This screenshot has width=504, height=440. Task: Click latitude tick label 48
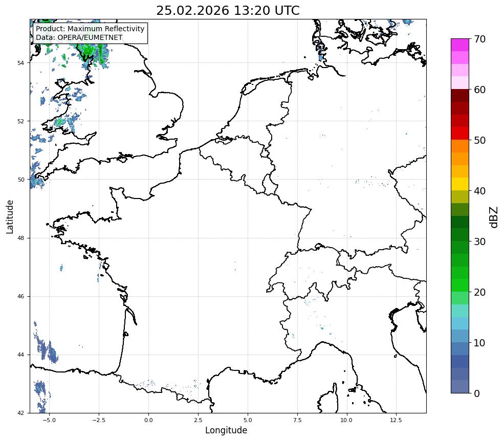click(20, 238)
